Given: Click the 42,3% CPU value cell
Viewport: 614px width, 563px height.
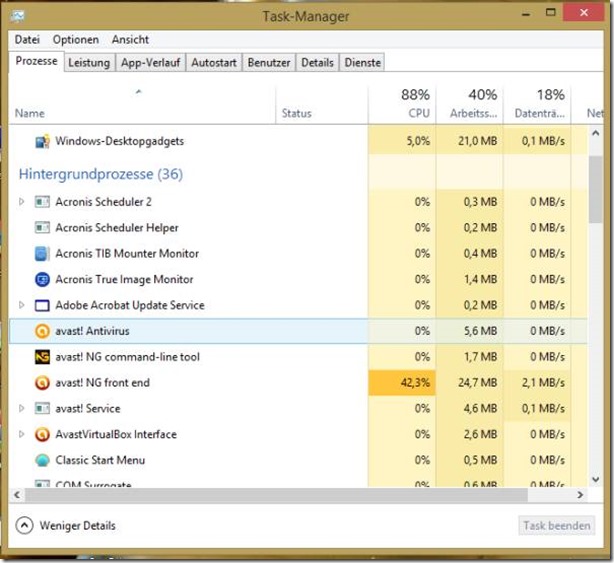Looking at the screenshot, I should coord(402,383).
